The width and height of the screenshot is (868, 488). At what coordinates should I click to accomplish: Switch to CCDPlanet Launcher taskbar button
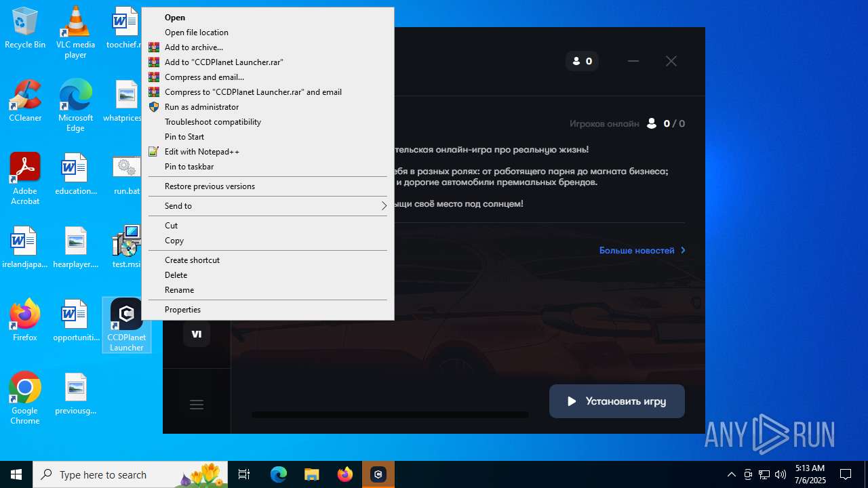(378, 474)
